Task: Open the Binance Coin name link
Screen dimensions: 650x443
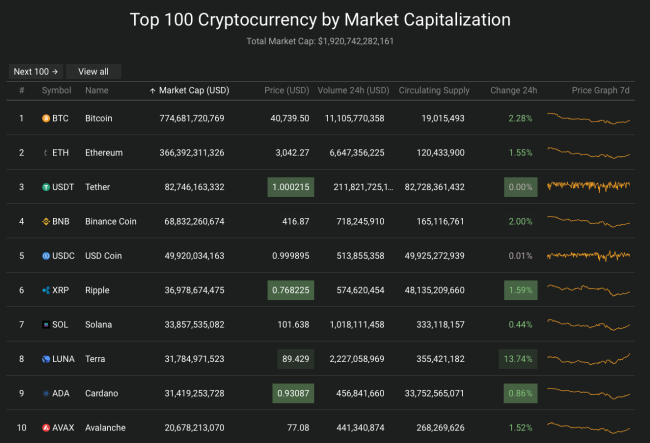Action: [111, 222]
